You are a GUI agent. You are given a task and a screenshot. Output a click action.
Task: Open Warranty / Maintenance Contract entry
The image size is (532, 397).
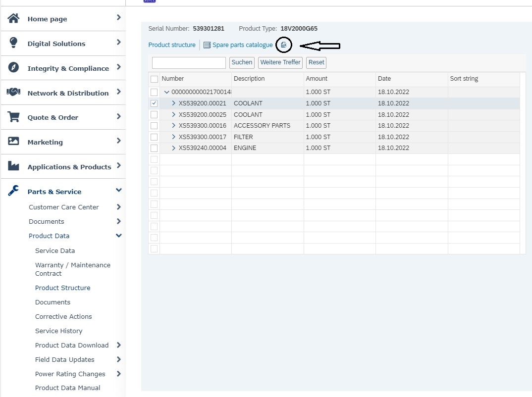(73, 269)
